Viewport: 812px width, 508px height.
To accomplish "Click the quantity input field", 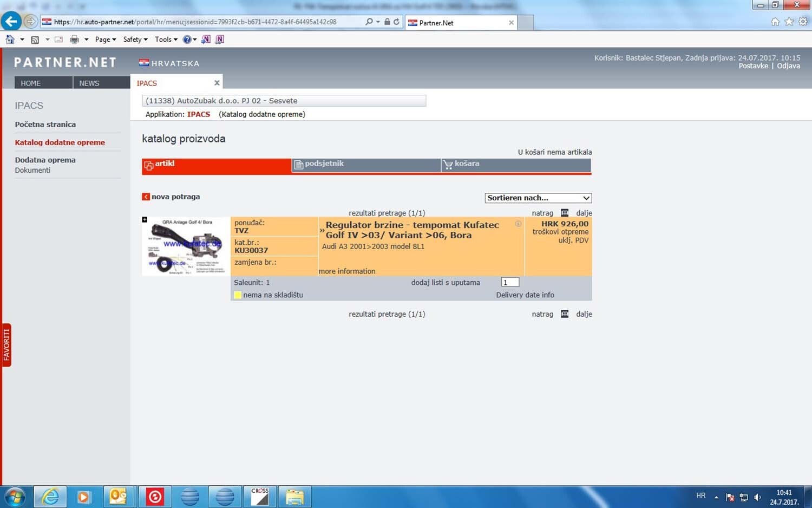I will tap(510, 282).
